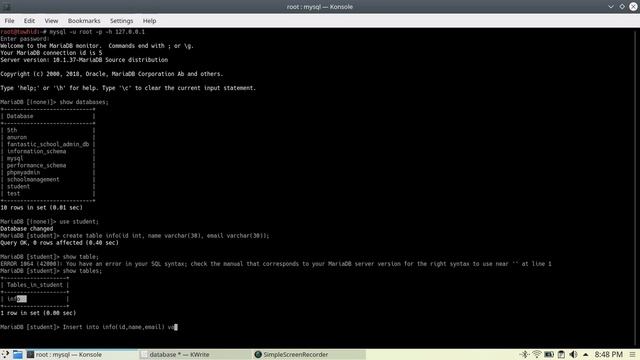Open the View menu
Viewport: 640px width, 360px height.
click(x=51, y=21)
